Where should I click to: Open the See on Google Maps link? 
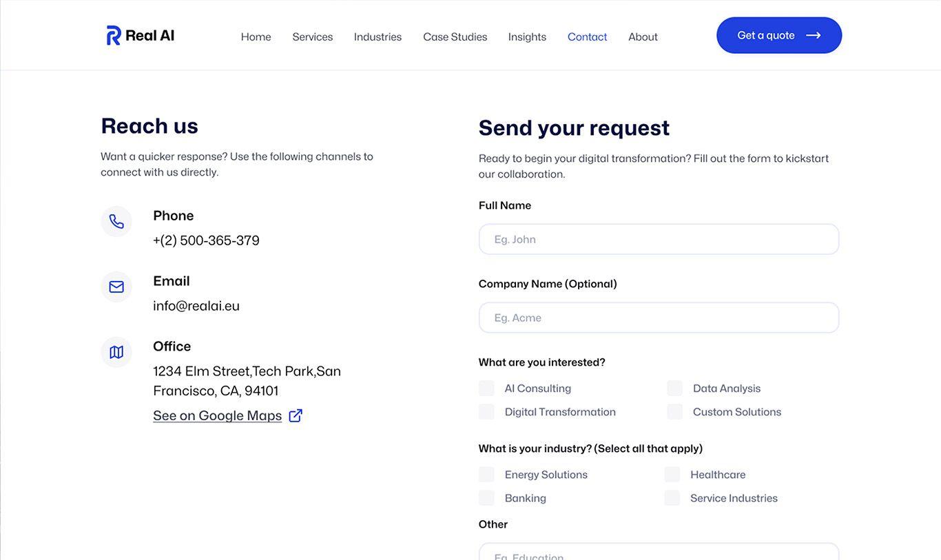click(x=218, y=415)
